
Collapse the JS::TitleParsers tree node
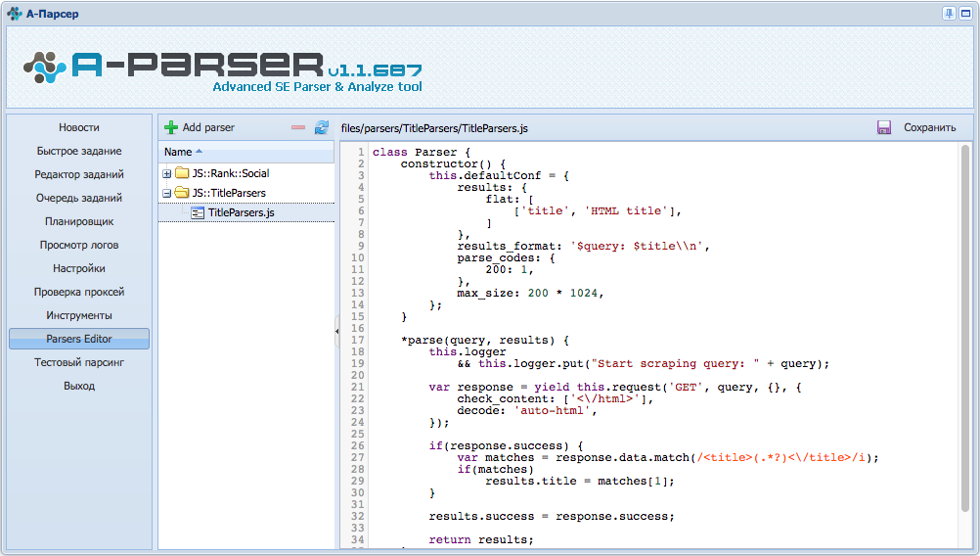pos(167,193)
